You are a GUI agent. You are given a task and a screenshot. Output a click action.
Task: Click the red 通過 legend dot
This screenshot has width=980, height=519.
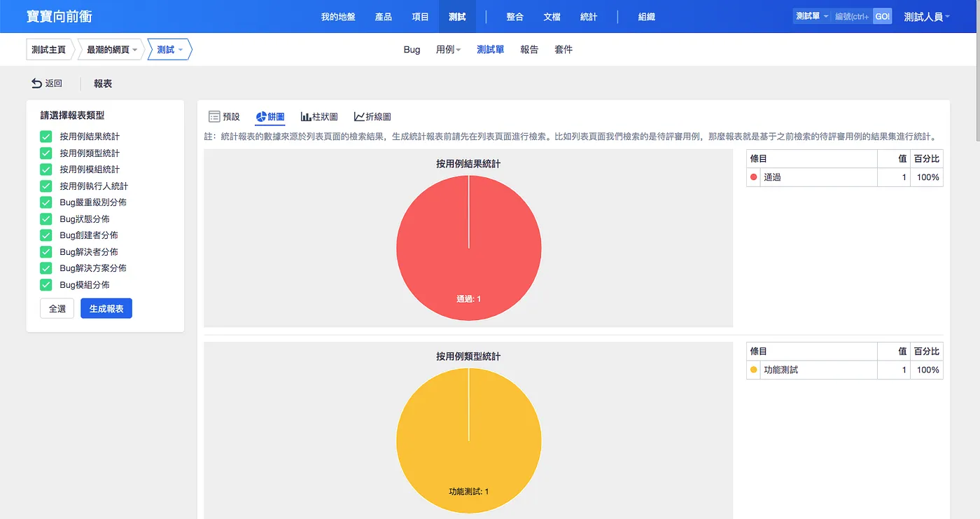click(x=754, y=177)
